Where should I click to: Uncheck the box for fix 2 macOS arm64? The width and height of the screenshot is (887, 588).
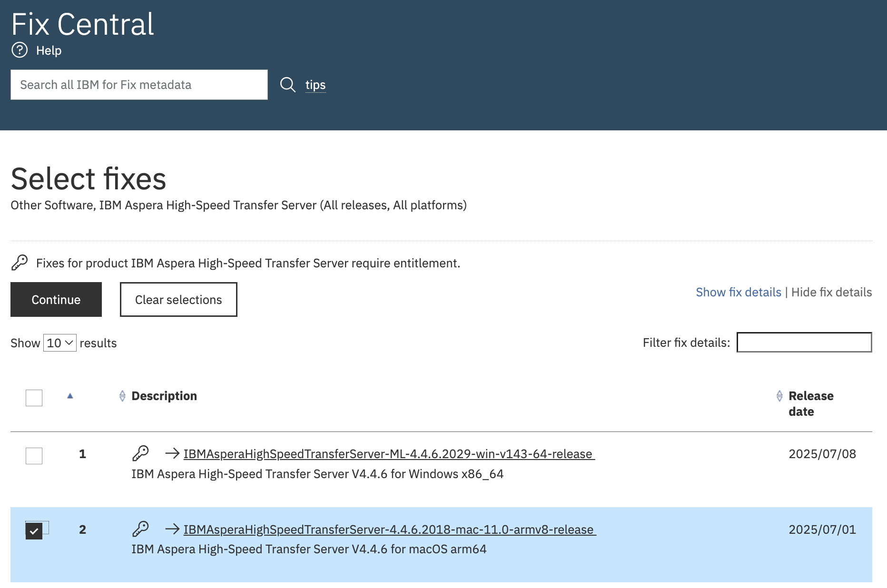tap(34, 531)
